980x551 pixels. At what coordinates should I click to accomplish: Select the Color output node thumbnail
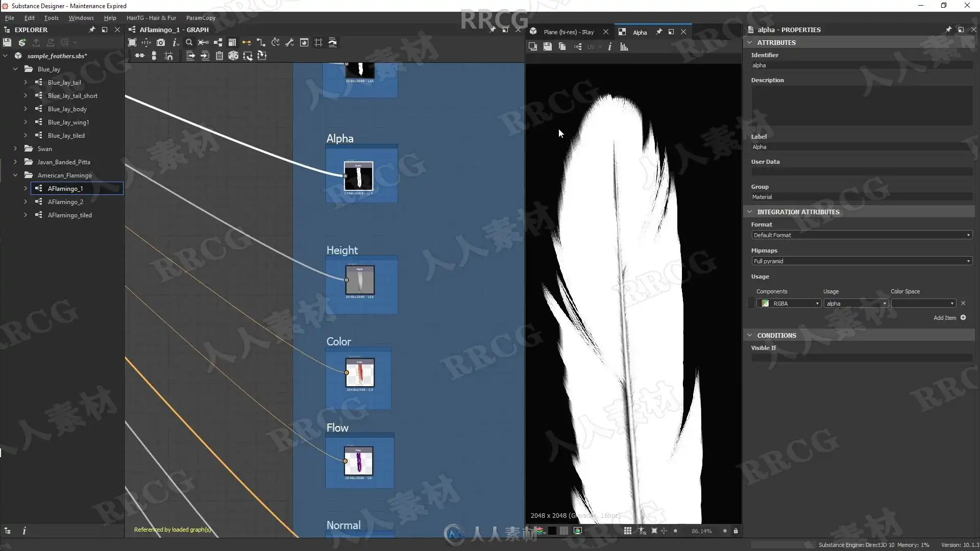tap(359, 373)
